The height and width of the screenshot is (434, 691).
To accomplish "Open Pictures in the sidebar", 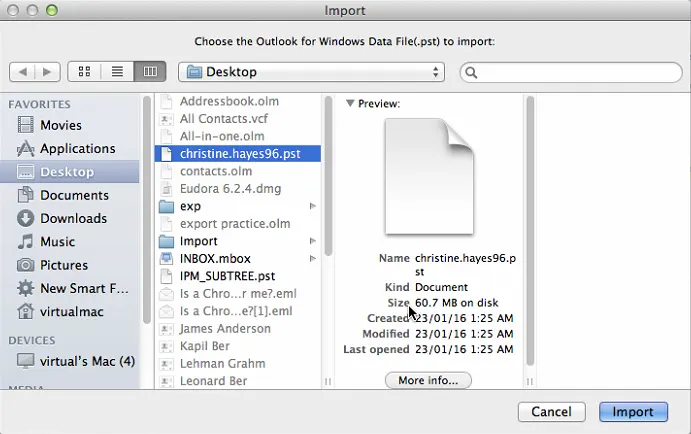I will pos(70,265).
